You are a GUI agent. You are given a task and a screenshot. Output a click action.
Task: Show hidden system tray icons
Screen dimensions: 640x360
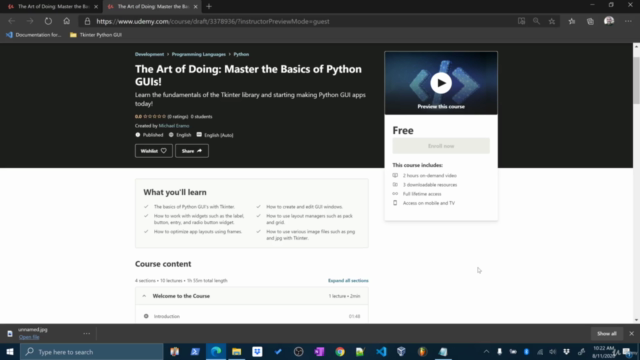coord(486,352)
